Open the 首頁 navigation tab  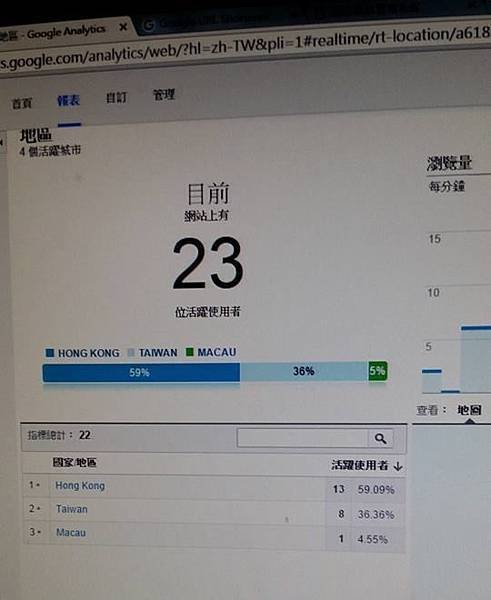pyautogui.click(x=22, y=103)
